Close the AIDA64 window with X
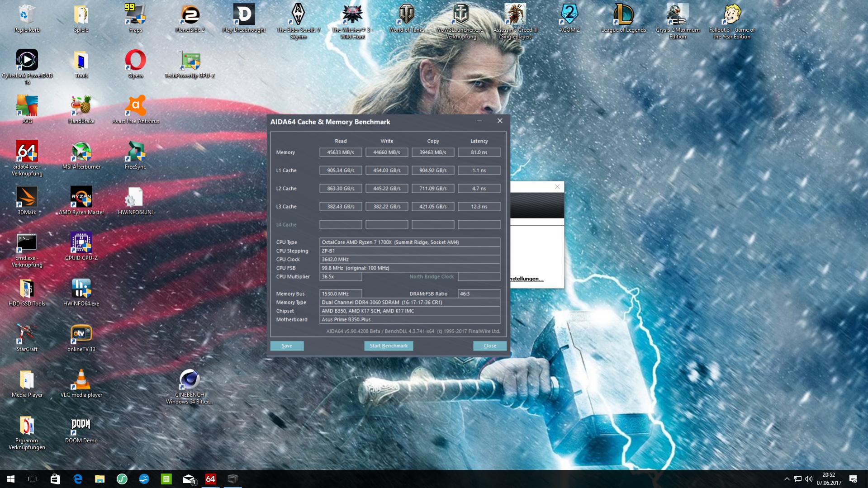Viewport: 868px width, 488px height. [500, 121]
